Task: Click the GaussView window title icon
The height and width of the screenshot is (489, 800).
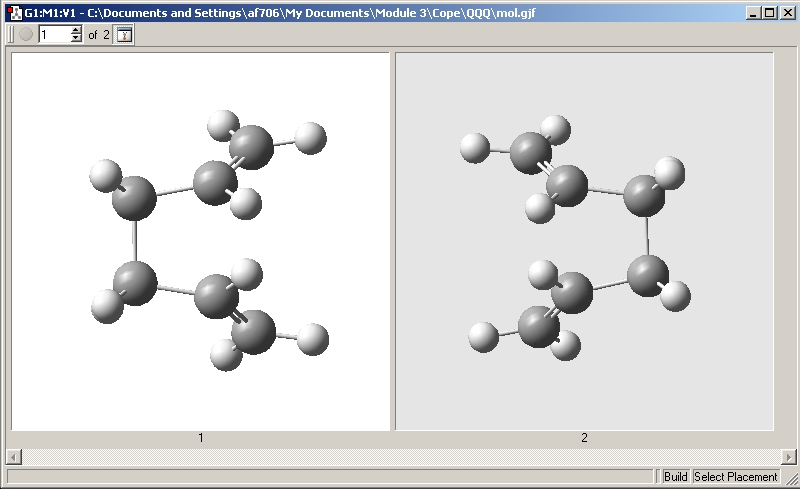Action: (15, 13)
